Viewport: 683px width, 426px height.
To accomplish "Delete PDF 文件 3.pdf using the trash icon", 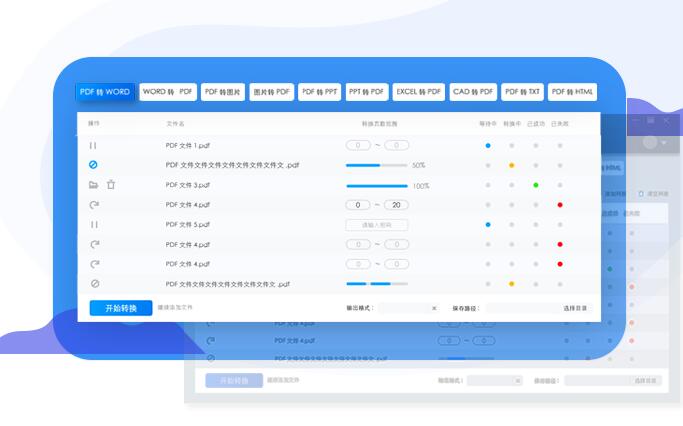I will (x=111, y=185).
